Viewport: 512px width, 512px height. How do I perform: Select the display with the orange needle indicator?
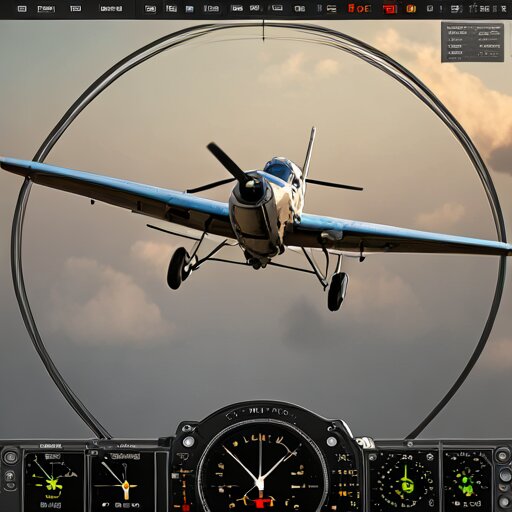pyautogui.click(x=123, y=481)
